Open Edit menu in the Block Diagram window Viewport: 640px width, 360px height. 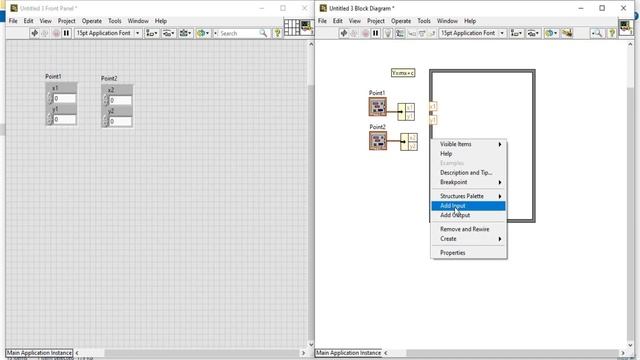(338, 21)
